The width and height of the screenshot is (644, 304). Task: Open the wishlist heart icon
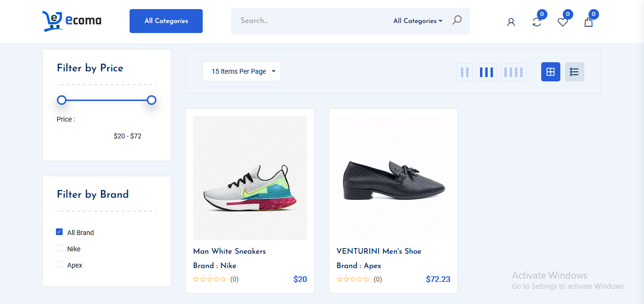(563, 22)
